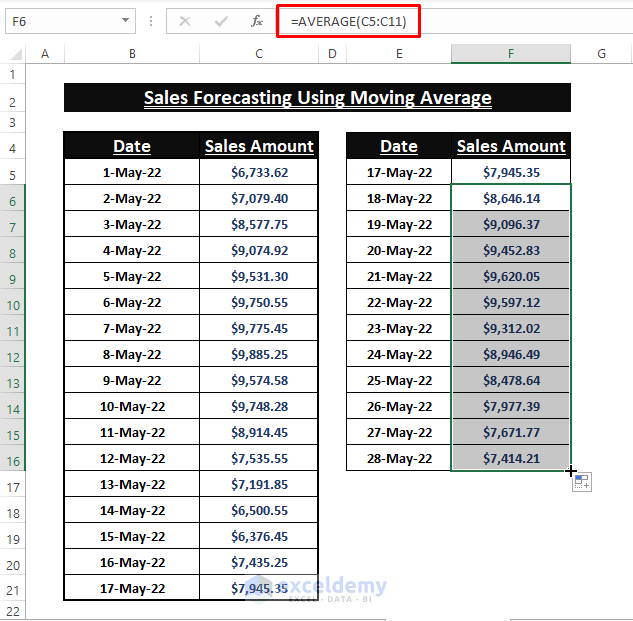
Task: Click the Sales Forecasting Using Moving Average title
Action: tap(317, 98)
